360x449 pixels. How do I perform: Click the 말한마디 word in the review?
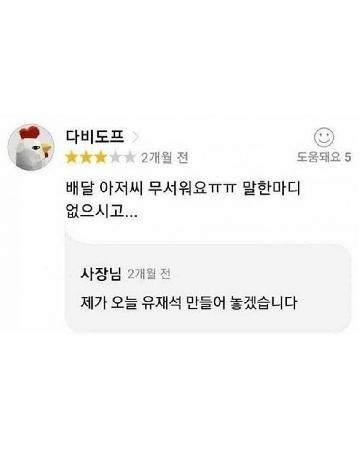click(x=271, y=189)
